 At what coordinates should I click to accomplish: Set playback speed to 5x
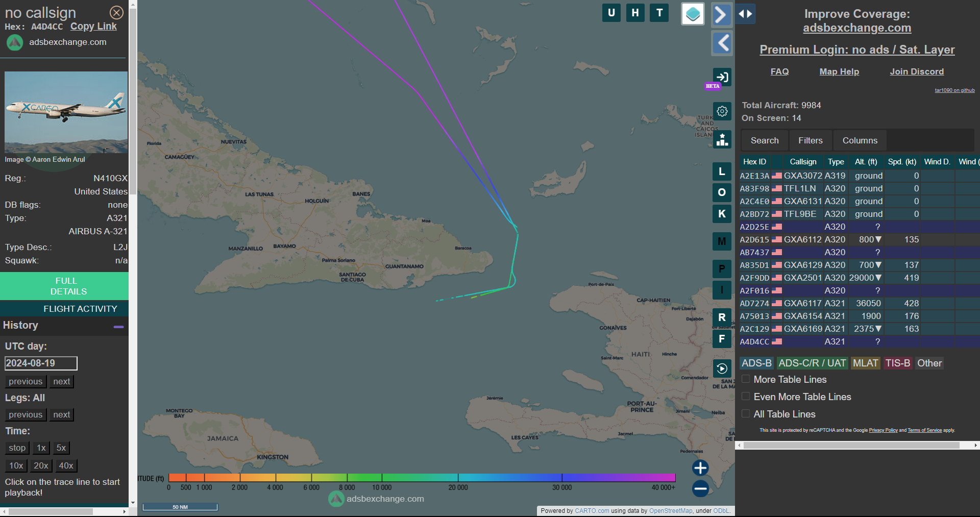(x=61, y=448)
